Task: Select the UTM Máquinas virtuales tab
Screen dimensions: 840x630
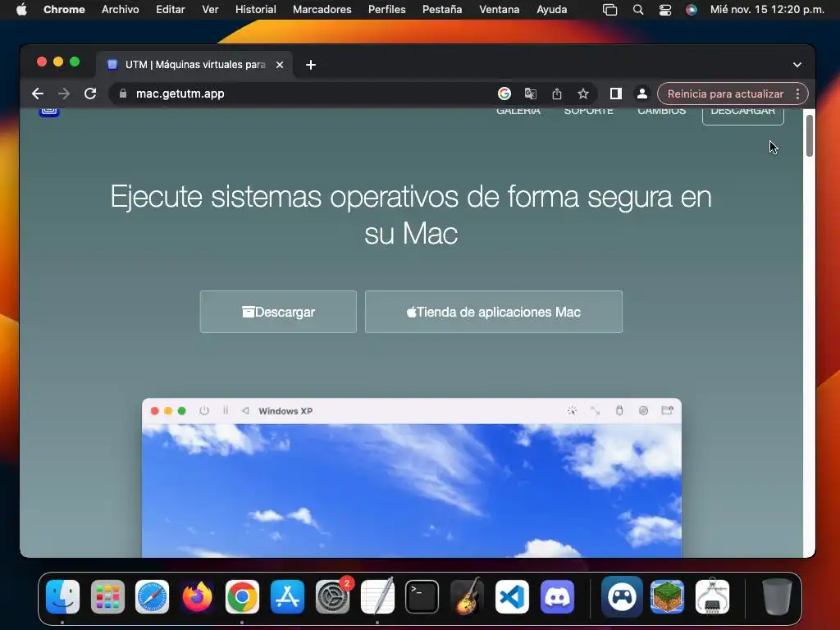Action: click(x=194, y=65)
